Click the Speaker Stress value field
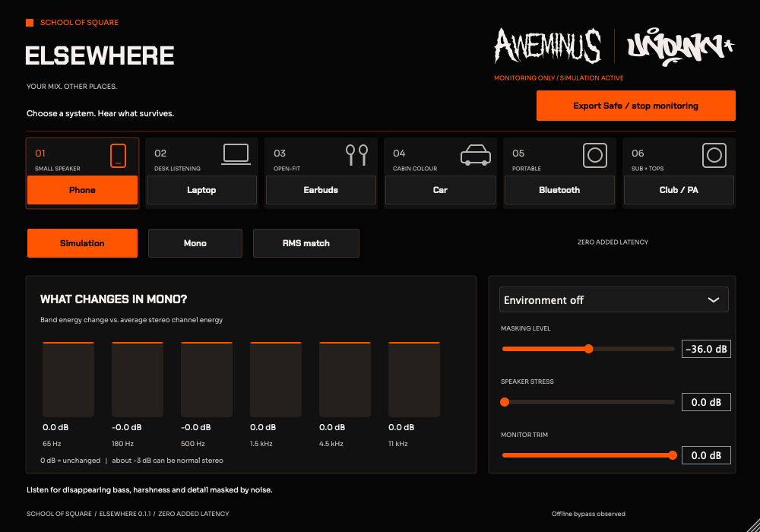This screenshot has height=532, width=760. (706, 402)
